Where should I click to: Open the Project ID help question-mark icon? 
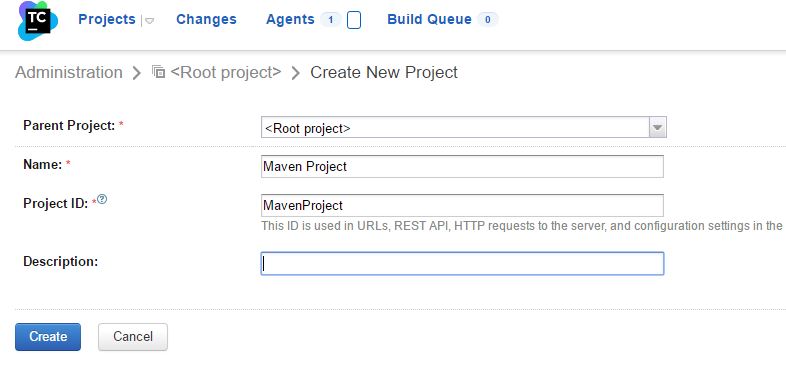102,200
